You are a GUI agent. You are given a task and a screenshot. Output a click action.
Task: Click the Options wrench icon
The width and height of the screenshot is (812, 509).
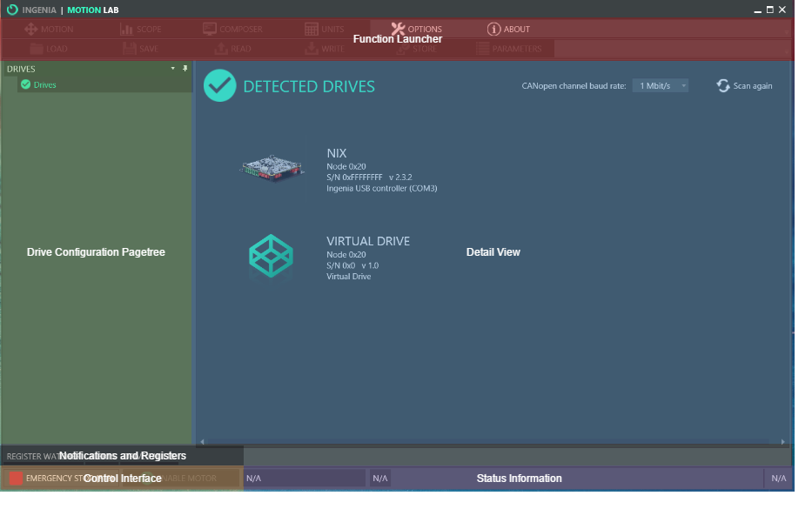399,29
